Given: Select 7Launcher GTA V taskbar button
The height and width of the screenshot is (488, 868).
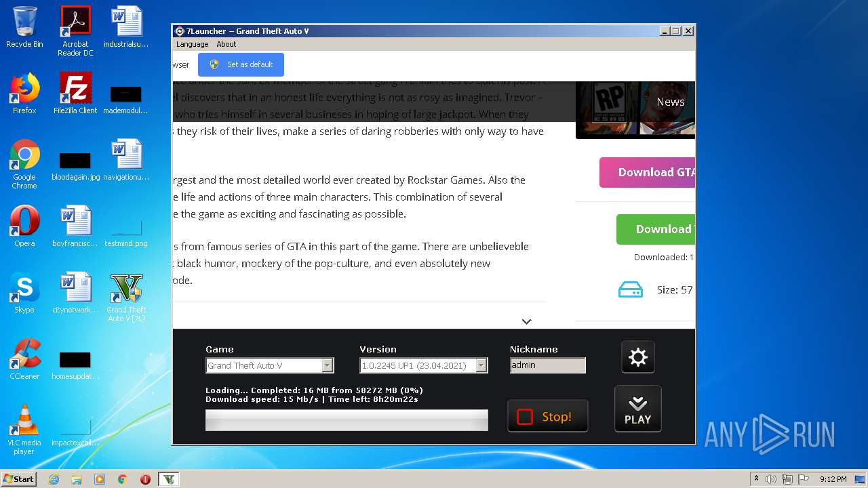Looking at the screenshot, I should [169, 479].
